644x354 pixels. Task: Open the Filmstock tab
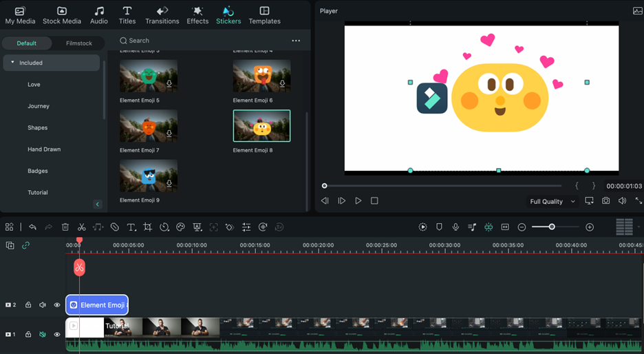coord(78,43)
